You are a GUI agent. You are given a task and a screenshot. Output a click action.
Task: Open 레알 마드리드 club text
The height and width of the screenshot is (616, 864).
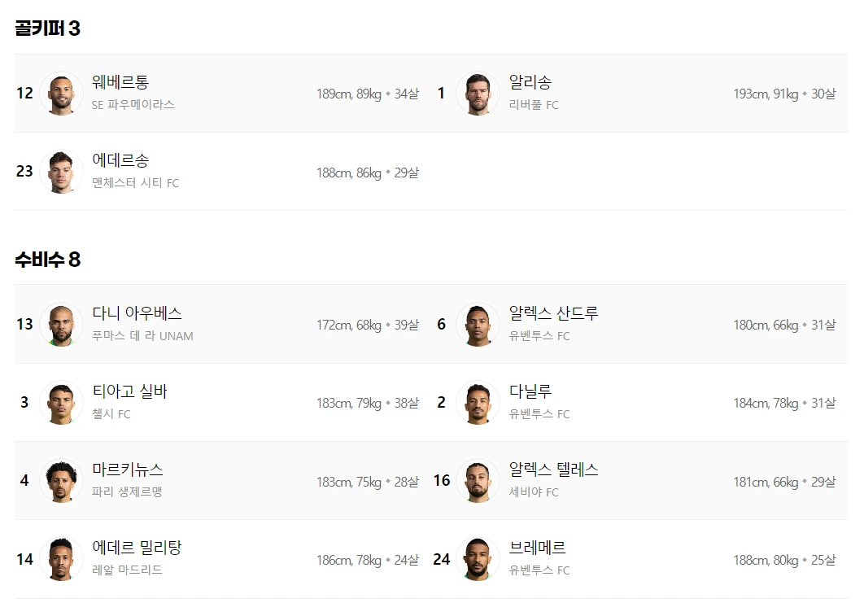127,570
